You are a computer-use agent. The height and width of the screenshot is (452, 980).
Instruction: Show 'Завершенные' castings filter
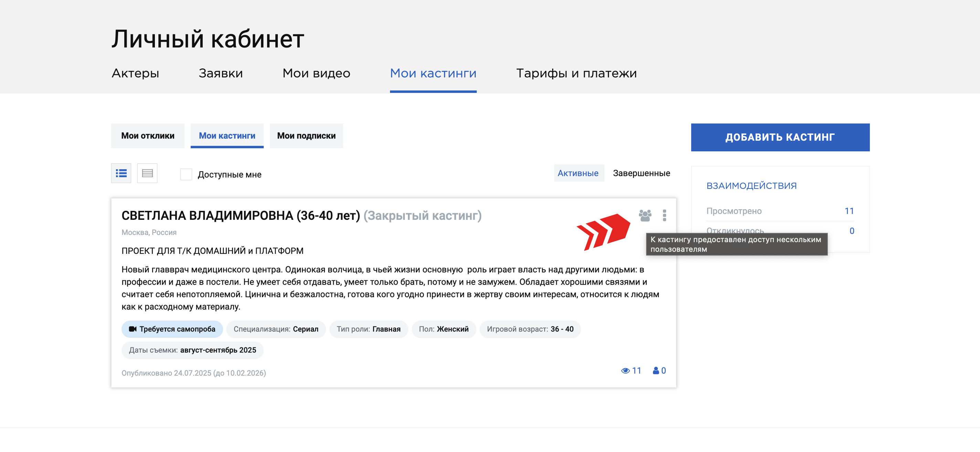tap(641, 173)
